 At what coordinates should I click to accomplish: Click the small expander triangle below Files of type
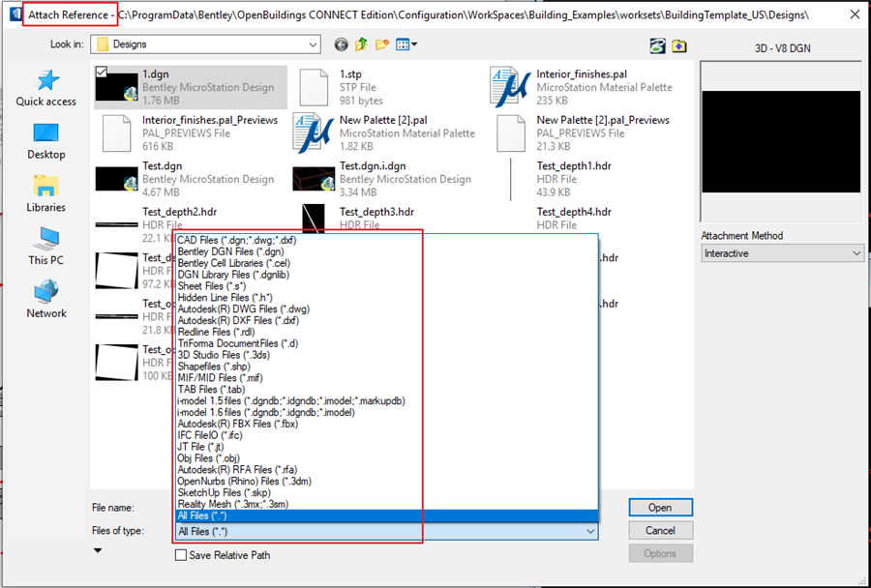click(x=98, y=551)
